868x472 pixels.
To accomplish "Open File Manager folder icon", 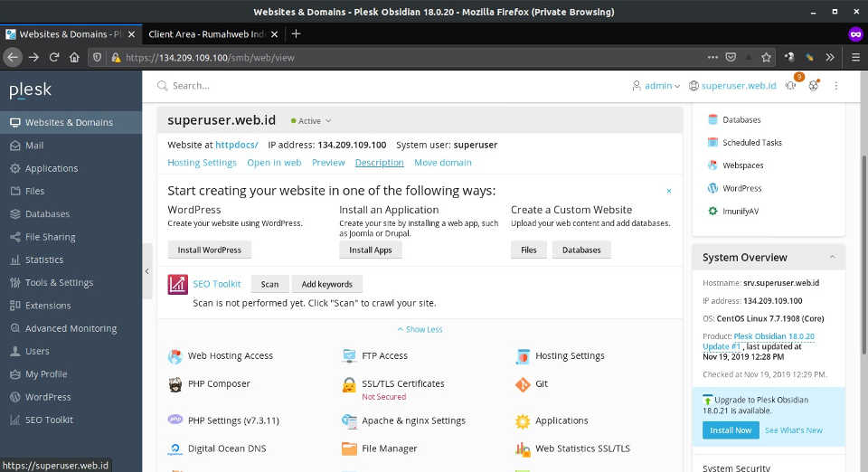I will click(x=349, y=448).
